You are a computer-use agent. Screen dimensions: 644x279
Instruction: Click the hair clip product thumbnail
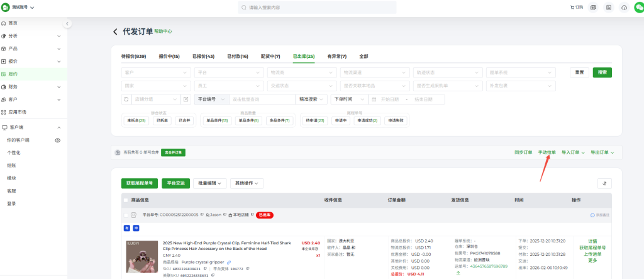[142, 256]
